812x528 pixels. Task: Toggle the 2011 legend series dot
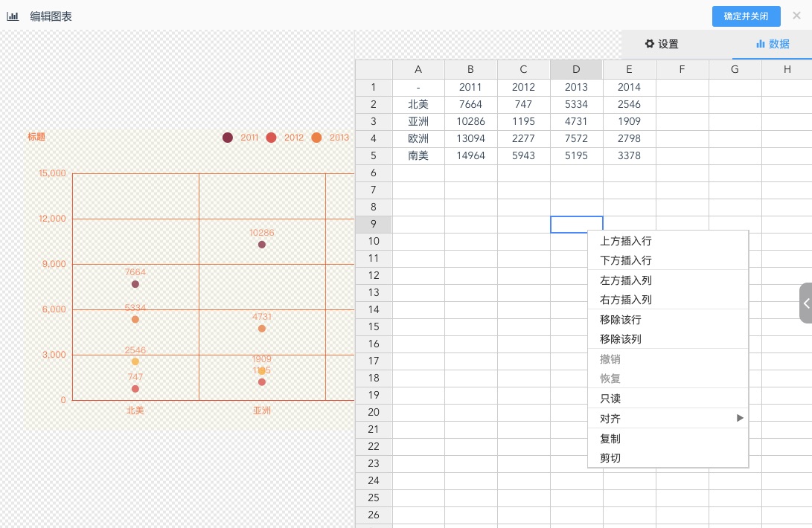coord(228,138)
